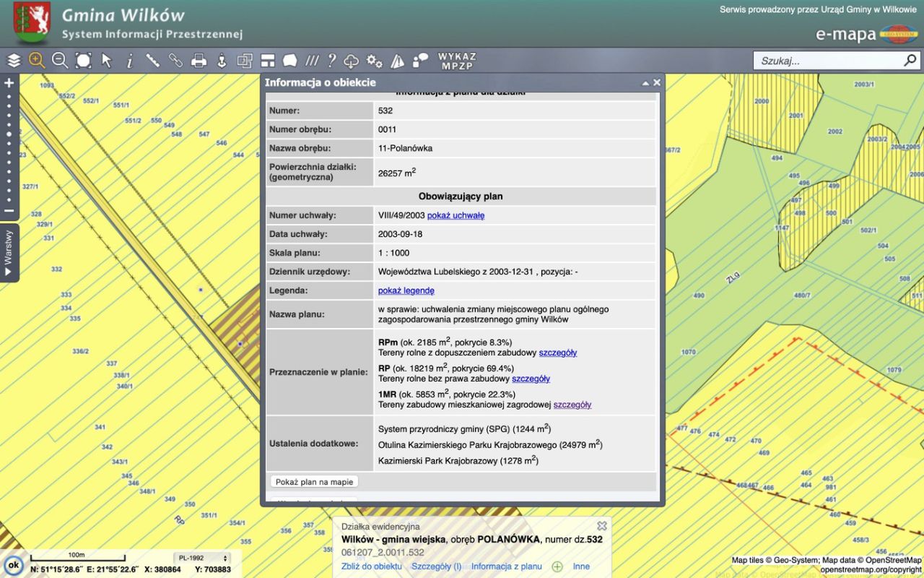924x578 pixels.
Task: Activate the object information 'i' tool
Action: (130, 61)
